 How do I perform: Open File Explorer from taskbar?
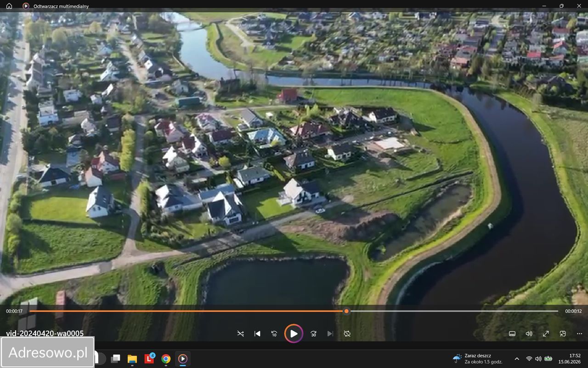coord(132,358)
